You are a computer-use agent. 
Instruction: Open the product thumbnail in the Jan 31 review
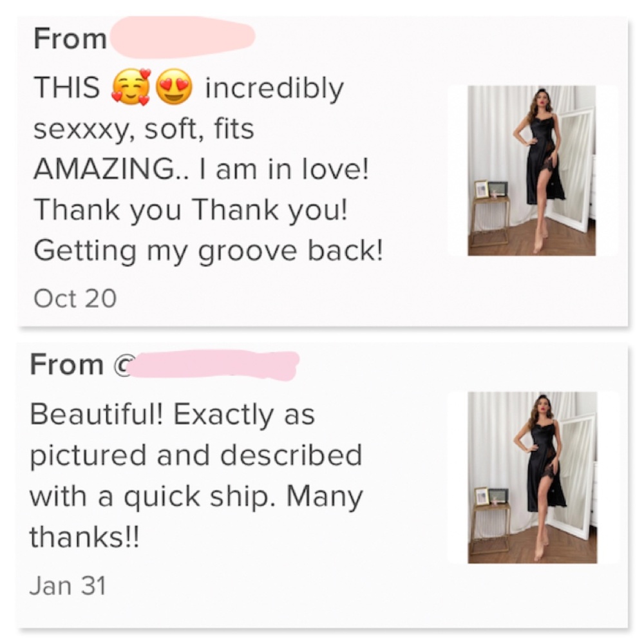pyautogui.click(x=532, y=477)
